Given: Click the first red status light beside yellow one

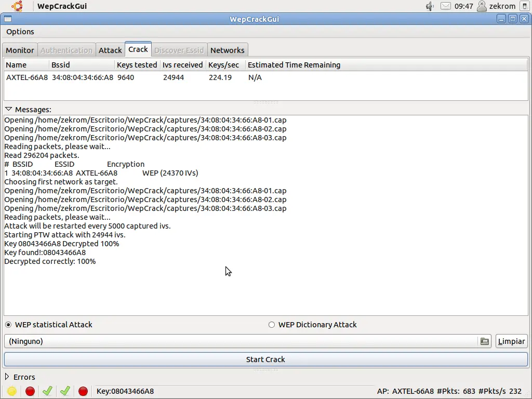Looking at the screenshot, I should [30, 391].
